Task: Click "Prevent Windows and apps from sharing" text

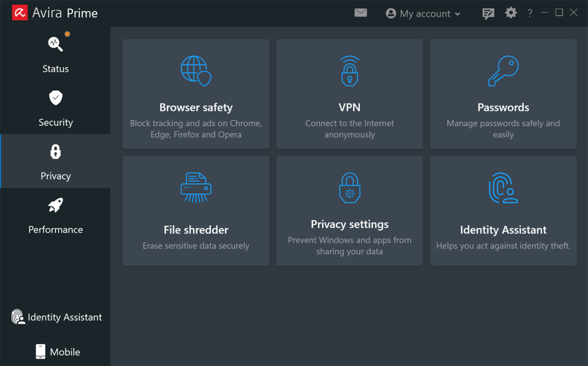Action: 350,245
